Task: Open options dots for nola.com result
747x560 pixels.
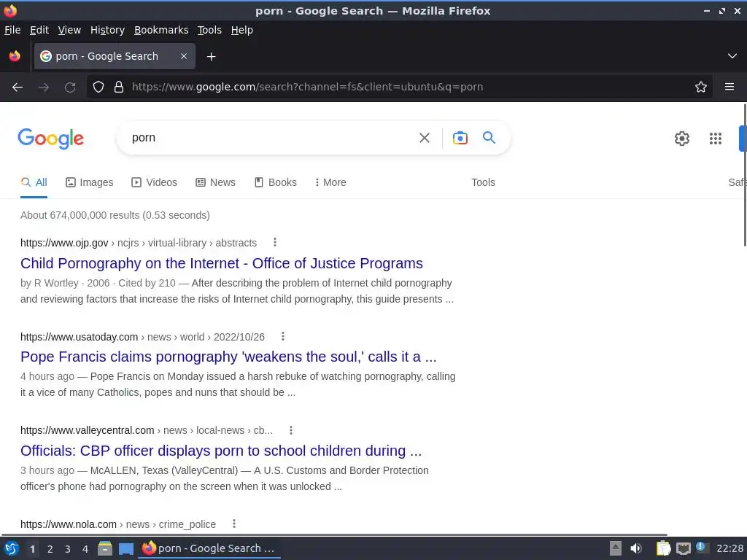Action: pos(234,524)
